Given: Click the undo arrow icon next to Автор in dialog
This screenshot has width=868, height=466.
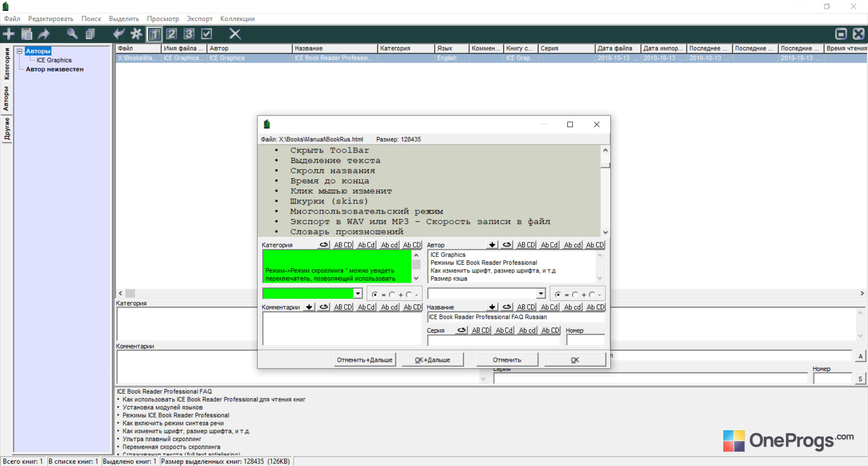Looking at the screenshot, I should (x=507, y=245).
